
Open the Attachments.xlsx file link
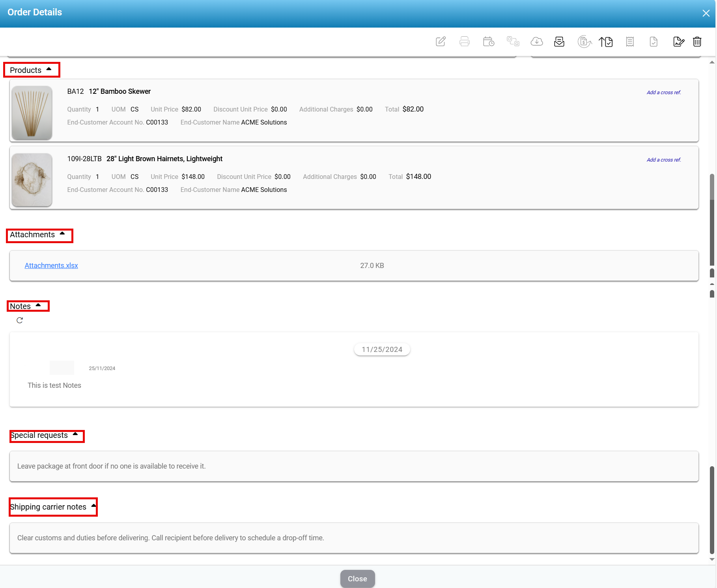point(51,266)
